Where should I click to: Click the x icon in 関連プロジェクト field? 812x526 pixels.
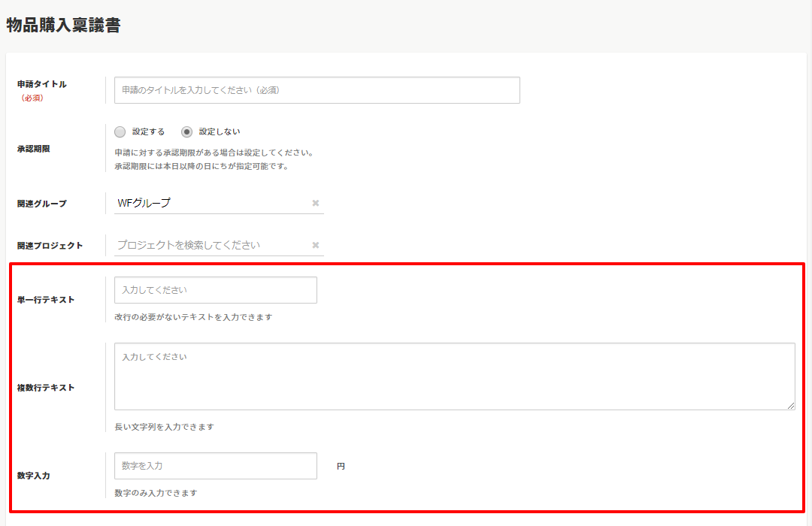click(x=316, y=245)
